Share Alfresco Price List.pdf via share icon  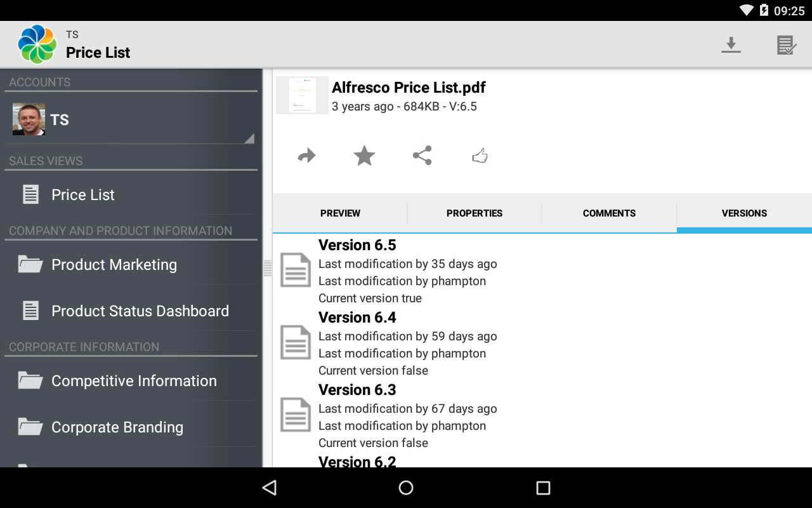click(422, 156)
